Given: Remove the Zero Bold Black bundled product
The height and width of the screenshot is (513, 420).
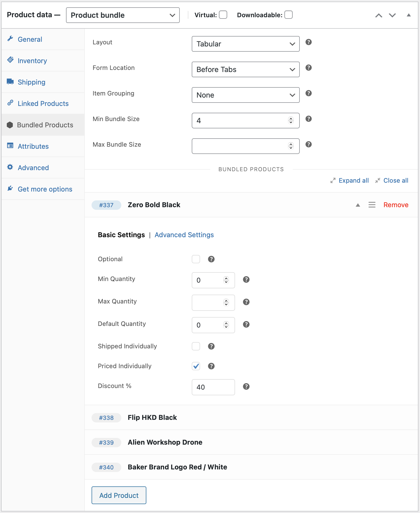Looking at the screenshot, I should (396, 205).
